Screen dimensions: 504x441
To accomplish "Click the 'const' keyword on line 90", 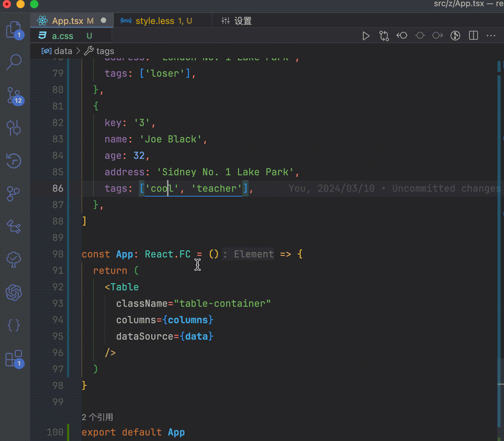I will click(96, 254).
